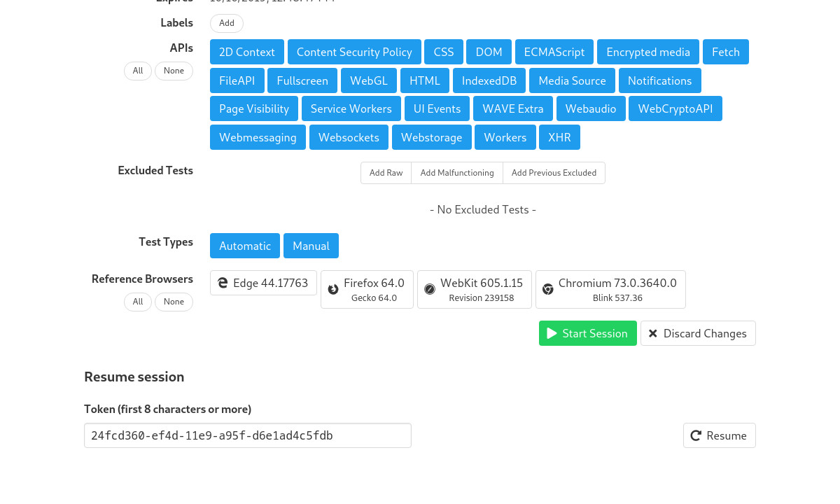
Task: Click the Chromium browser logo icon
Action: click(548, 289)
